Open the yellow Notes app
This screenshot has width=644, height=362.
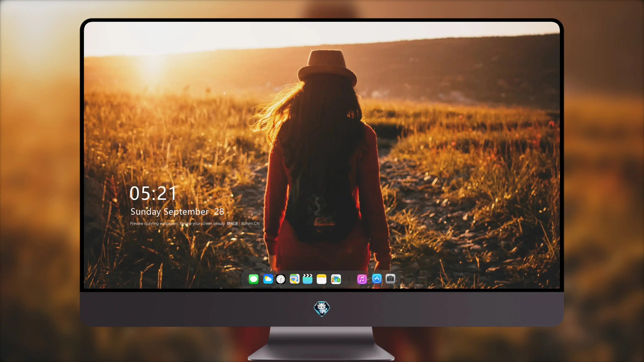click(x=321, y=279)
